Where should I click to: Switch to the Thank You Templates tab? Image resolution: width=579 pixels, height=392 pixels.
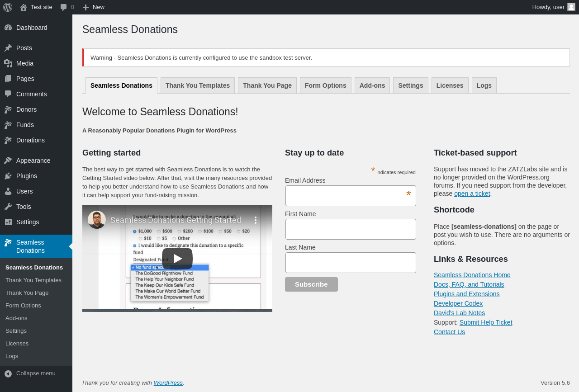coord(198,85)
